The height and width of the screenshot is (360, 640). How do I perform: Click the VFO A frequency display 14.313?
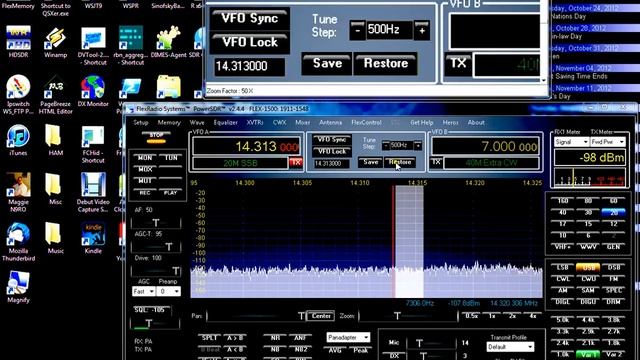pos(247,147)
